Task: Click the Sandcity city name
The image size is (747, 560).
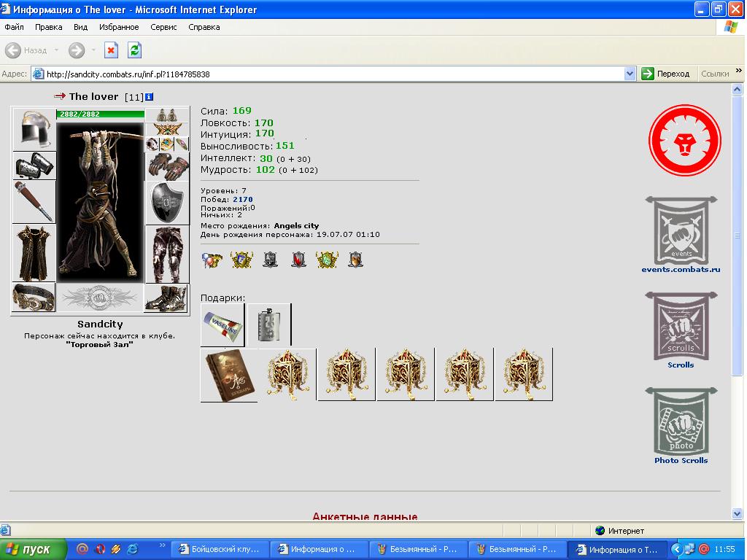Action: tap(100, 324)
